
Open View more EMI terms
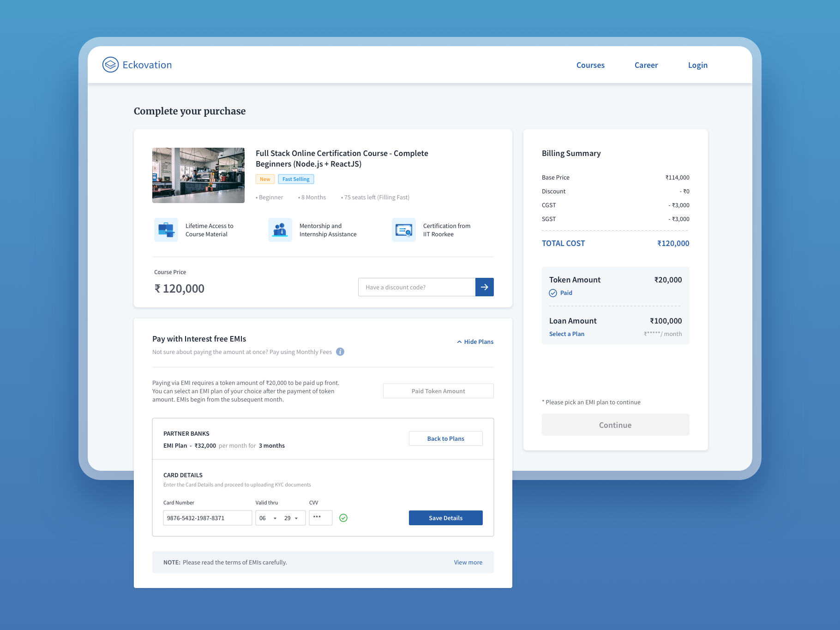(468, 562)
